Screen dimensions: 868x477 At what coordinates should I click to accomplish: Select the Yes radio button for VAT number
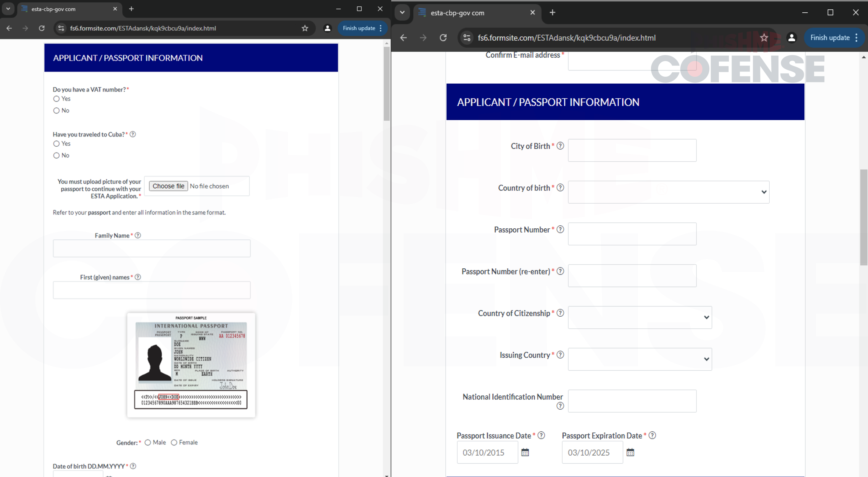[x=56, y=99]
